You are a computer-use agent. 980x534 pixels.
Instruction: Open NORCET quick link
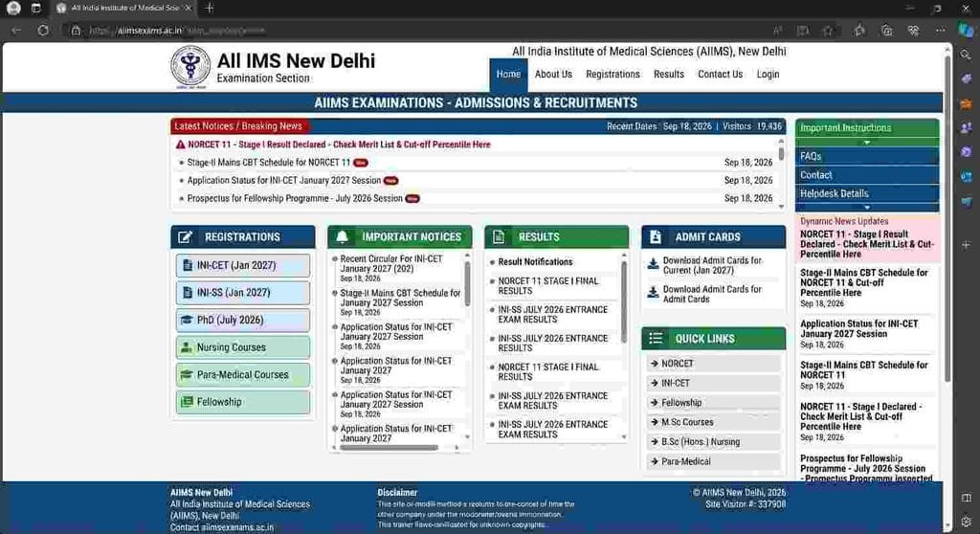point(713,364)
